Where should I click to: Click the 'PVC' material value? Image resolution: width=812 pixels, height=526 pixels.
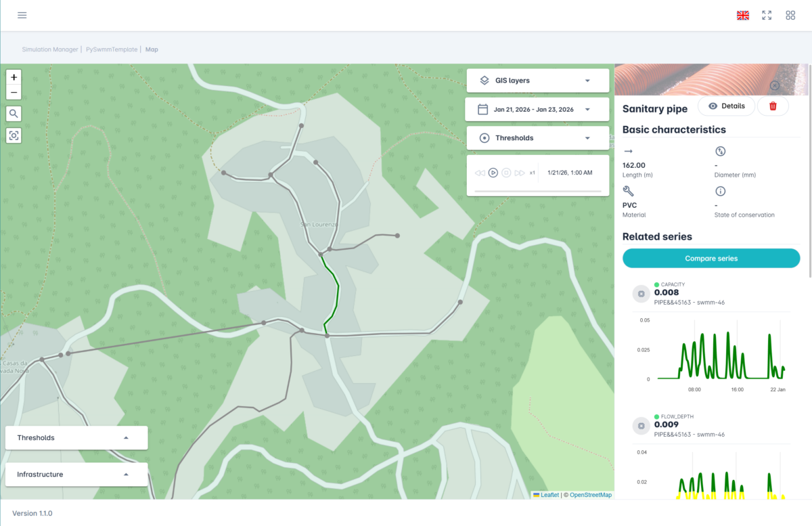tap(630, 205)
